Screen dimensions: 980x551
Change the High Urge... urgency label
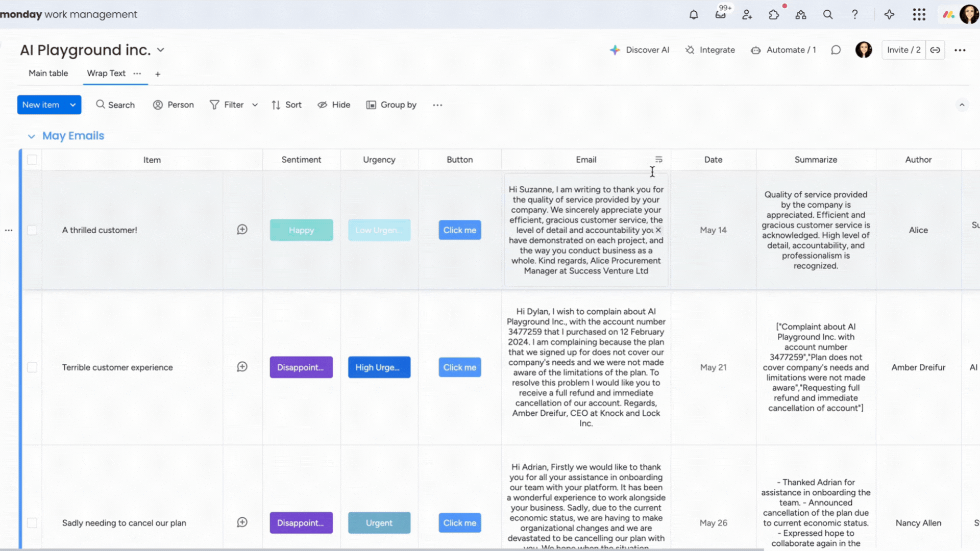coord(379,367)
